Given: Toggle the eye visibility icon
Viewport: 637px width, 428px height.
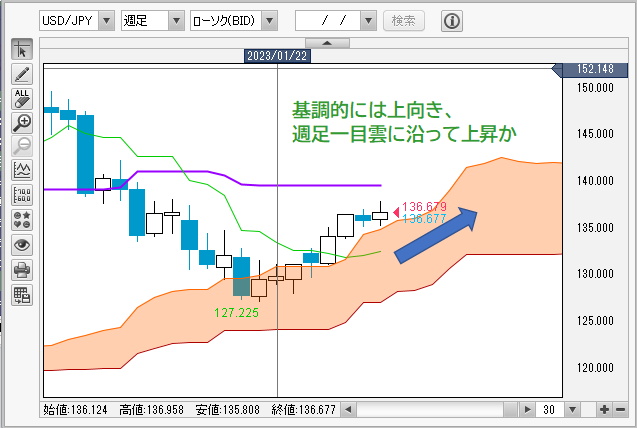Looking at the screenshot, I should 22,245.
